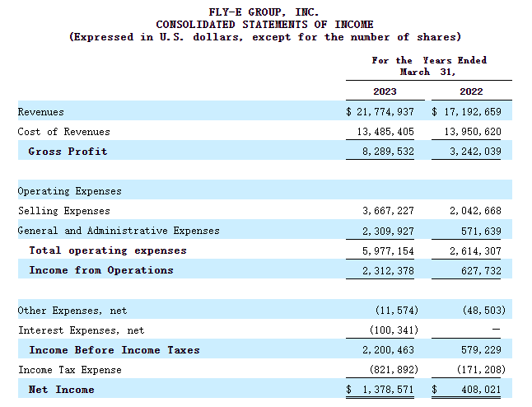The width and height of the screenshot is (532, 407).
Task: Select selling expenses value 2,042,668
Action: (x=475, y=211)
